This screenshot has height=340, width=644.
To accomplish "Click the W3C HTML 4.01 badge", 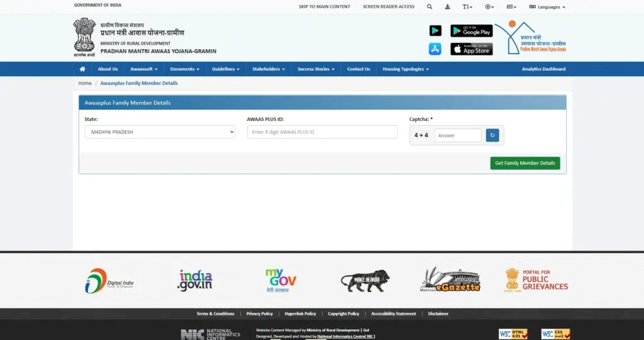I will pos(513,334).
